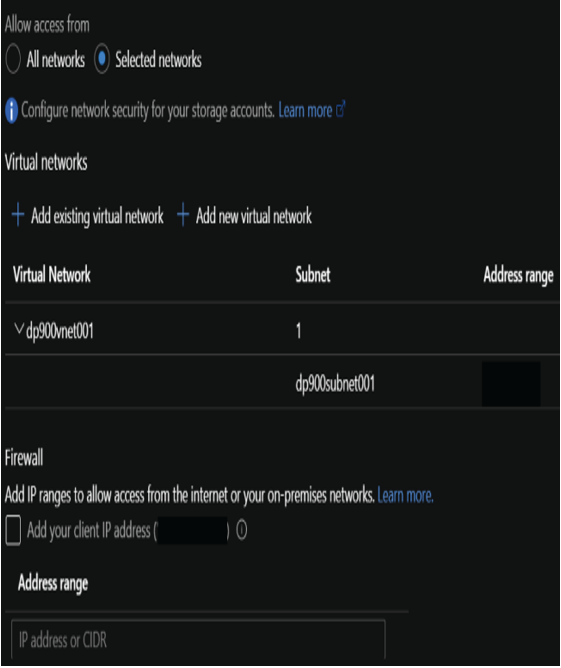The height and width of the screenshot is (668, 561).
Task: Click the plus icon for existing virtual network
Action: click(x=18, y=215)
